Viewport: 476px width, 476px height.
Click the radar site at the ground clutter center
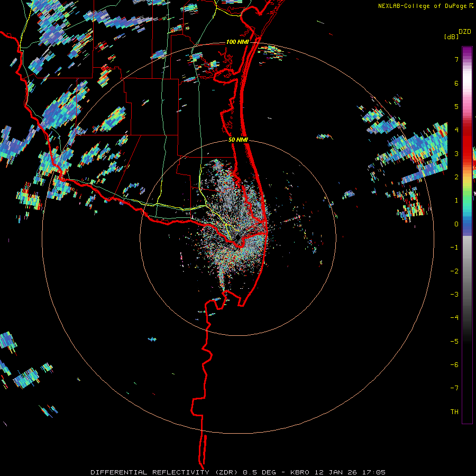[x=237, y=237]
